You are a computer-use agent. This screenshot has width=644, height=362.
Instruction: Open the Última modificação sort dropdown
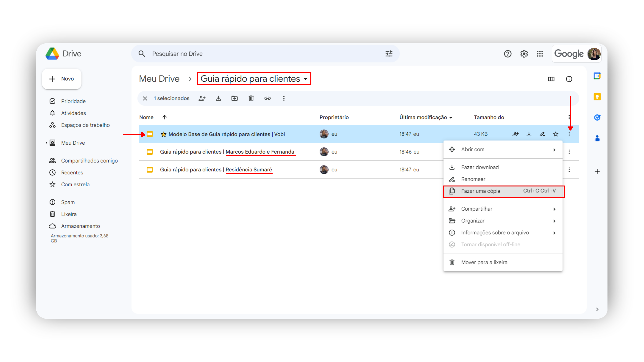click(x=451, y=117)
